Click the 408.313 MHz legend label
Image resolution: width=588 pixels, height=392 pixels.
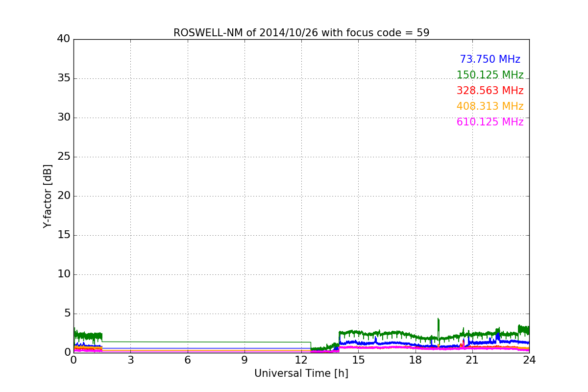coord(490,106)
